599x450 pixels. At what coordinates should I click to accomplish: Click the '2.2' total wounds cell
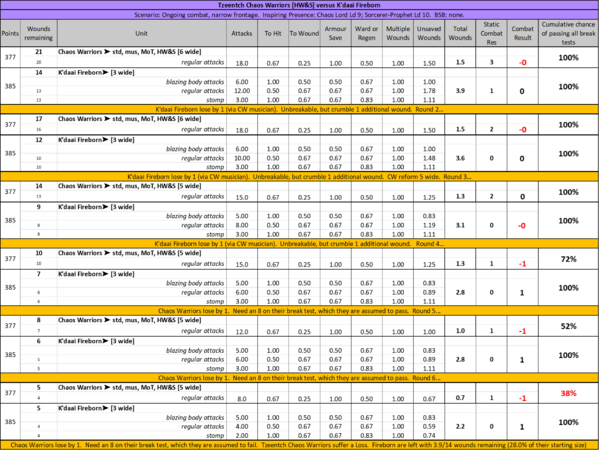click(460, 427)
